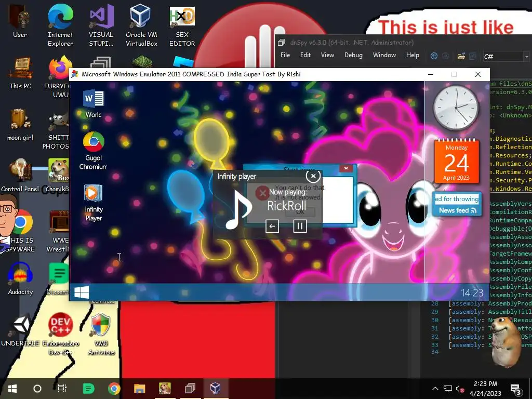Click the 14:23 clock in emulator taskbar
The width and height of the screenshot is (532, 399).
click(472, 292)
